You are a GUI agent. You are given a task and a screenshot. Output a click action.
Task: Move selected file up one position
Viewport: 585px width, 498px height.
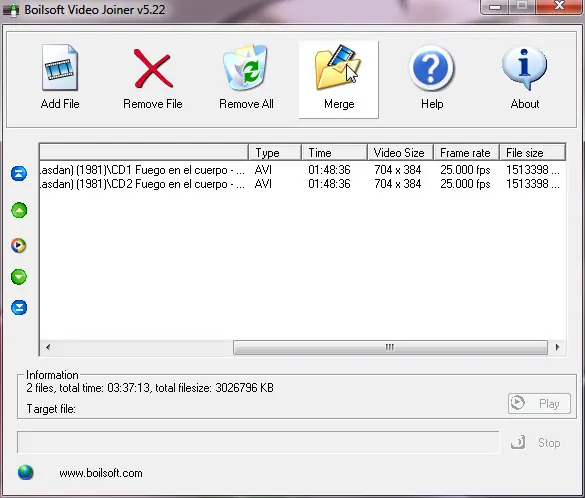point(19,210)
